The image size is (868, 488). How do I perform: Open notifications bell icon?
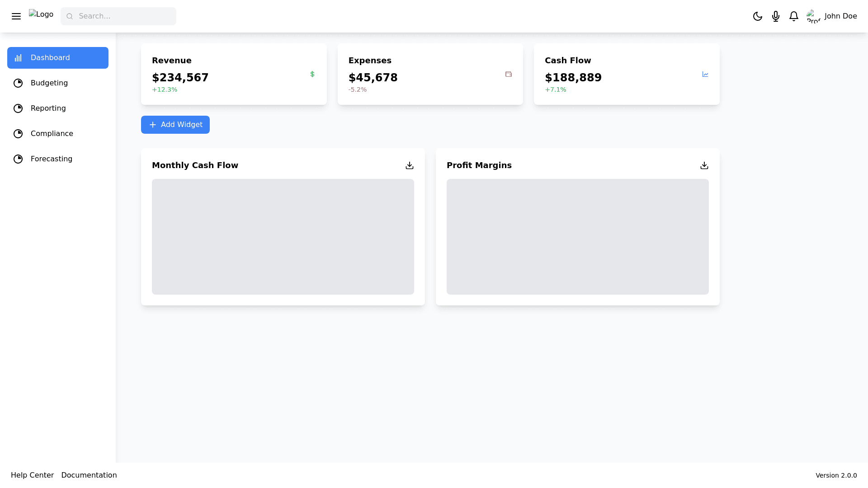pyautogui.click(x=794, y=16)
